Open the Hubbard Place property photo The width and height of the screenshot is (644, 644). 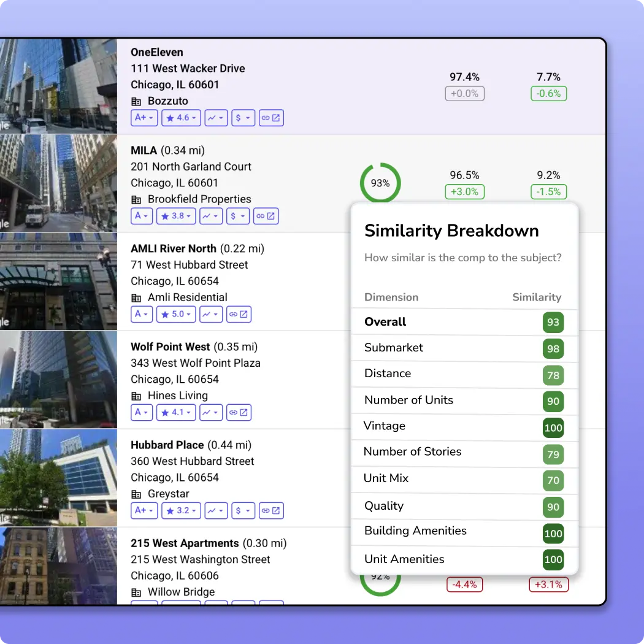(58, 478)
